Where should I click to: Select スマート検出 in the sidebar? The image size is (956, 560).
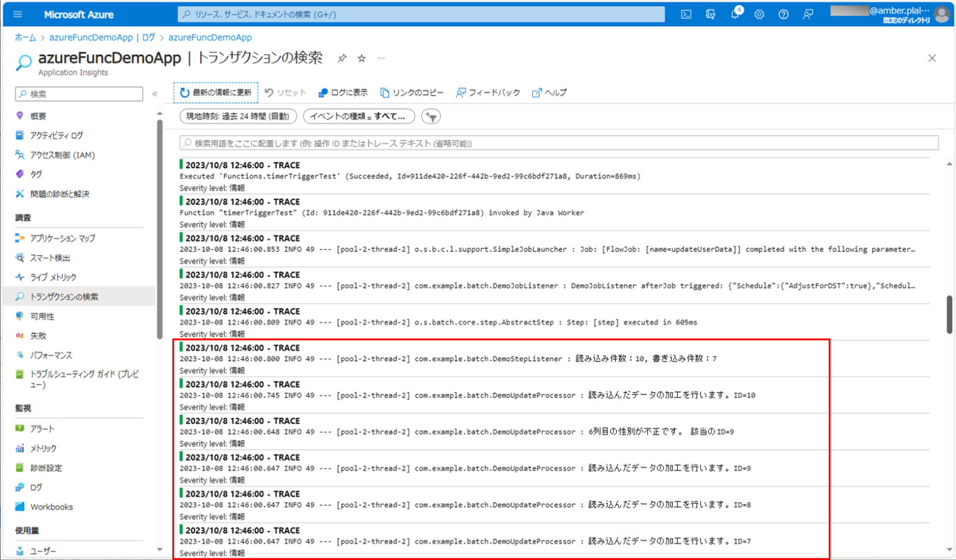click(x=55, y=257)
